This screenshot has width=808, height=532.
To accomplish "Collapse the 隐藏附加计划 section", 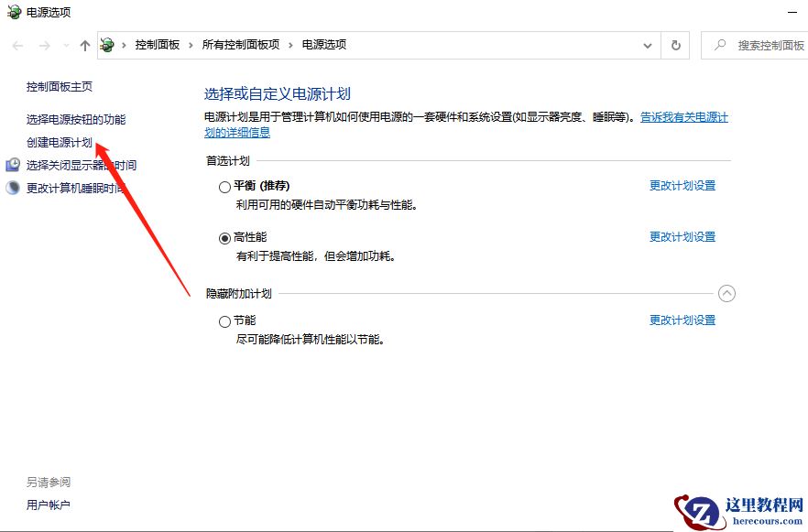I will click(x=727, y=293).
